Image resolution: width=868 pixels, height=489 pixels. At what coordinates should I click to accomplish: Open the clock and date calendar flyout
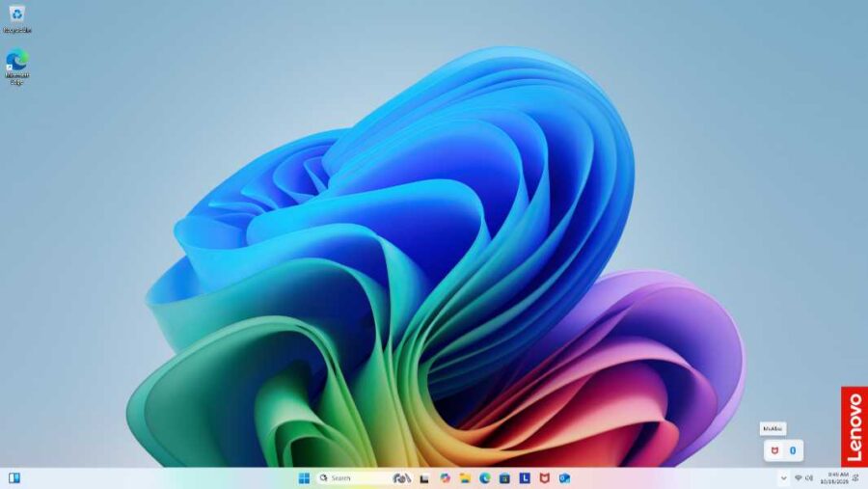(x=834, y=478)
